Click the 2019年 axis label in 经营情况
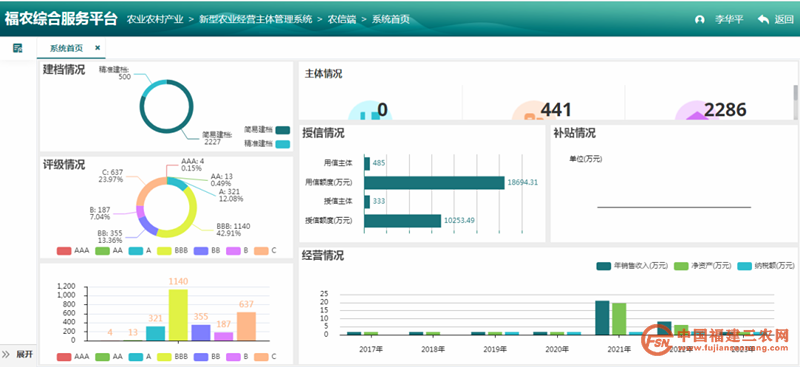 coord(495,349)
